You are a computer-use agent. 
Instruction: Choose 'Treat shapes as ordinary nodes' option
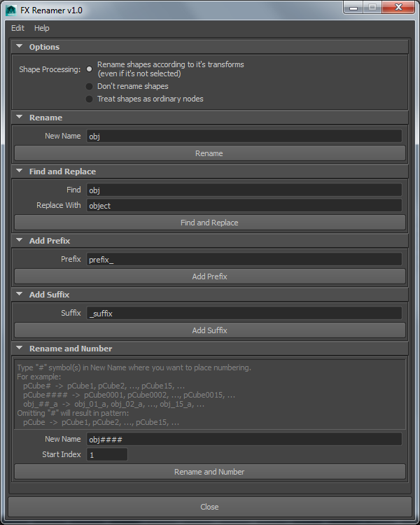(x=90, y=99)
